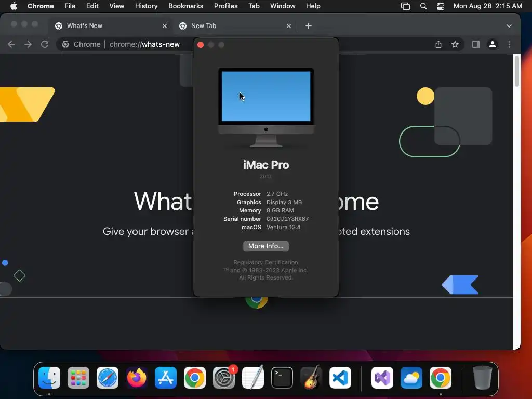The width and height of the screenshot is (532, 399).
Task: Click the date and time in the menu bar
Action: [x=487, y=6]
